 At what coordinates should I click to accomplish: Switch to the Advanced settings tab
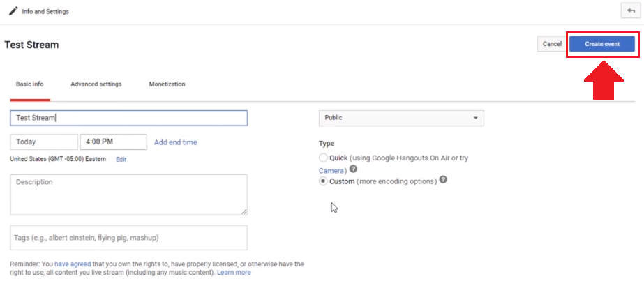96,84
